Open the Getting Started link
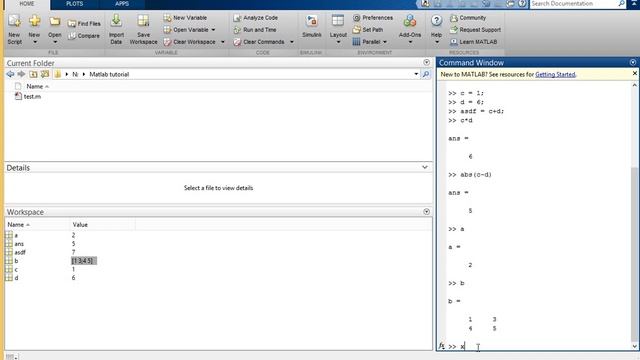This screenshot has width=640, height=360. click(x=555, y=75)
